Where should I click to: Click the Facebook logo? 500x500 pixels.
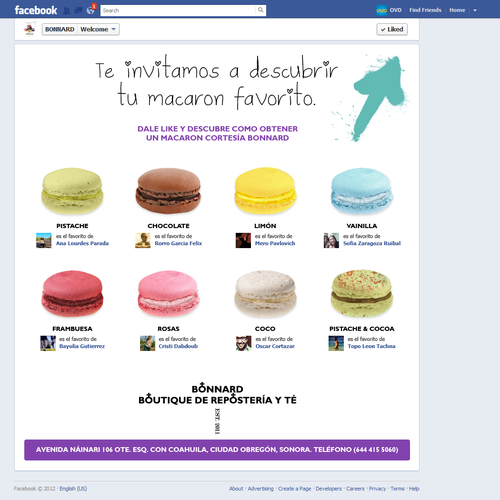pyautogui.click(x=36, y=10)
